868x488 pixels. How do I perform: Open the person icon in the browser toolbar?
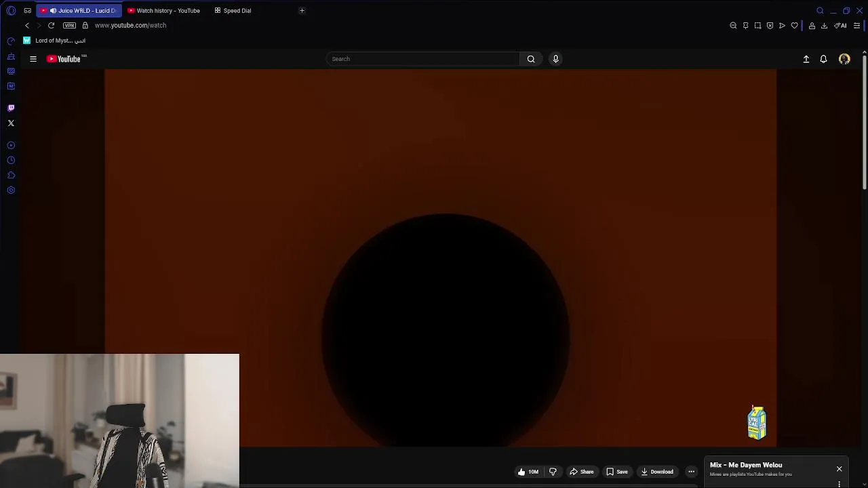[x=812, y=26]
